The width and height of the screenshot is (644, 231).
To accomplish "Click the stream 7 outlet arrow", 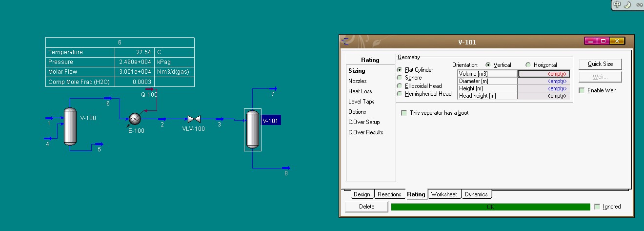I will (x=273, y=89).
